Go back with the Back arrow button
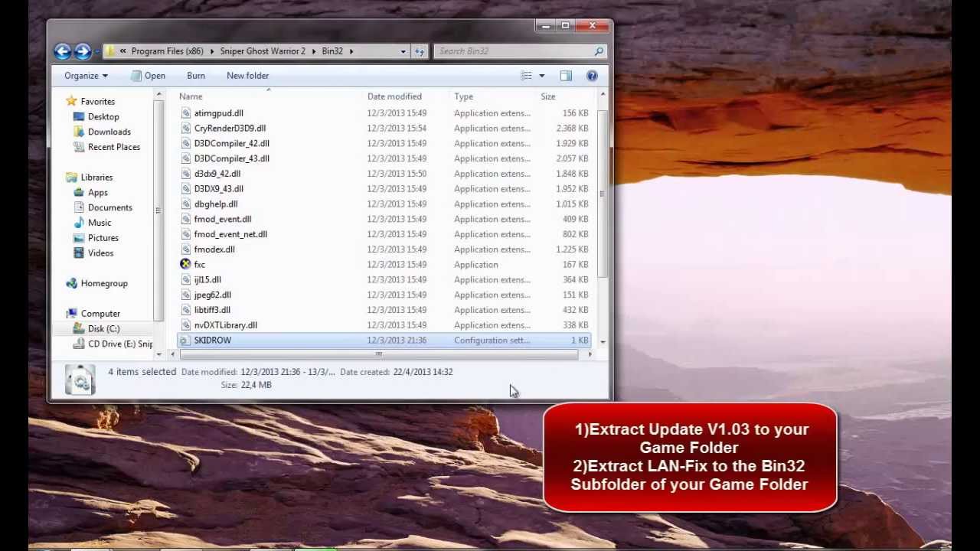This screenshot has height=551, width=980. pyautogui.click(x=63, y=51)
